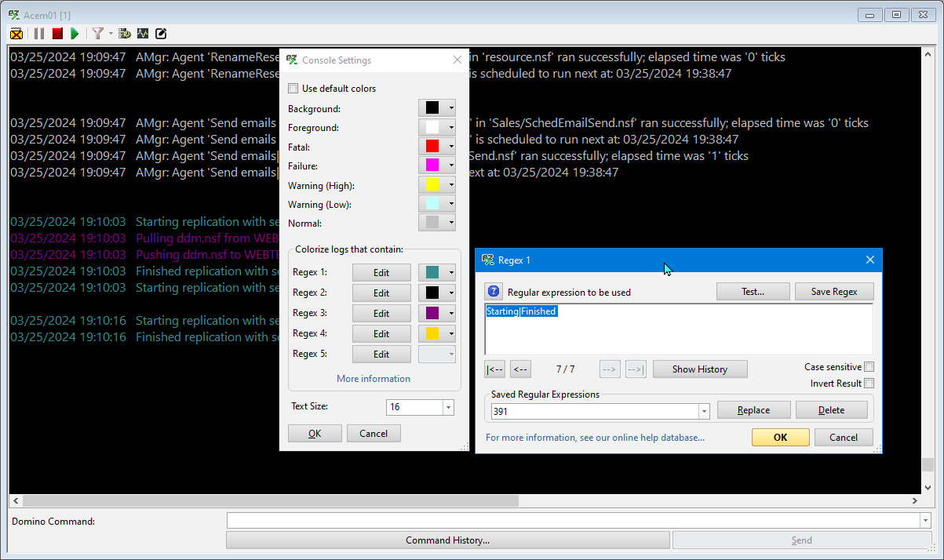Enable the Use default colors checkbox

(x=293, y=89)
